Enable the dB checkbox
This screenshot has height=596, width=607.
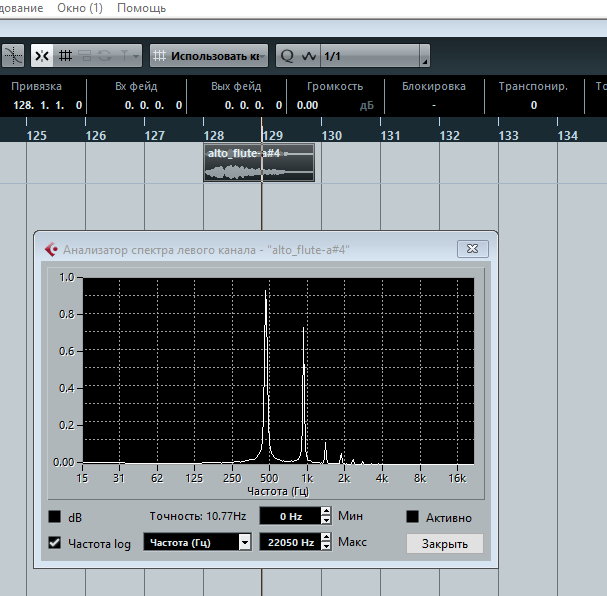pyautogui.click(x=55, y=516)
